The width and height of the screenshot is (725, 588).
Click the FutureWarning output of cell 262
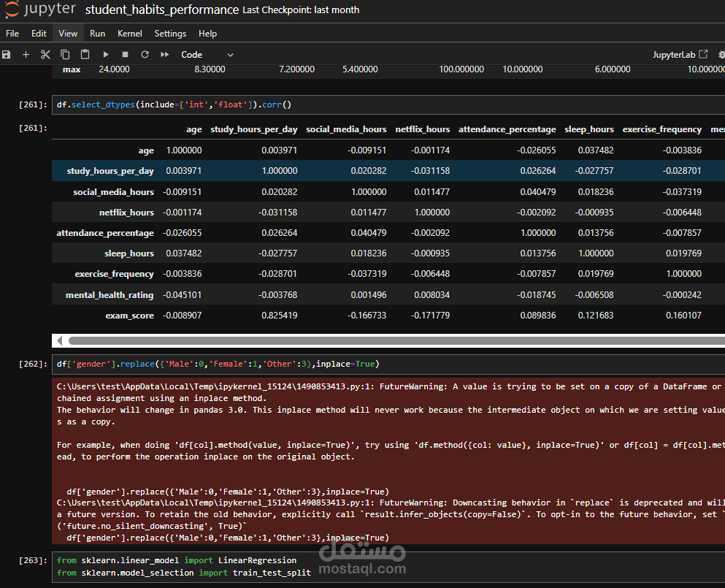[388, 462]
